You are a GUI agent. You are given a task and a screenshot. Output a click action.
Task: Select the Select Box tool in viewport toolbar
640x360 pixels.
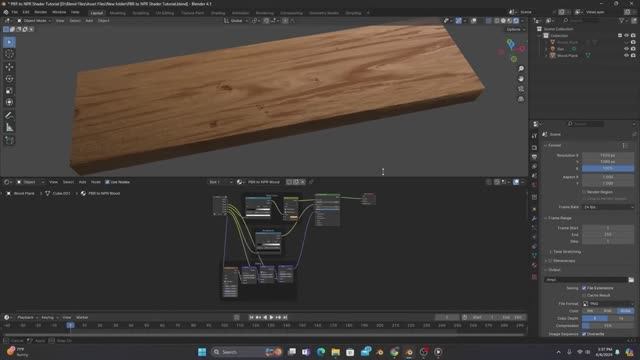(x=9, y=42)
